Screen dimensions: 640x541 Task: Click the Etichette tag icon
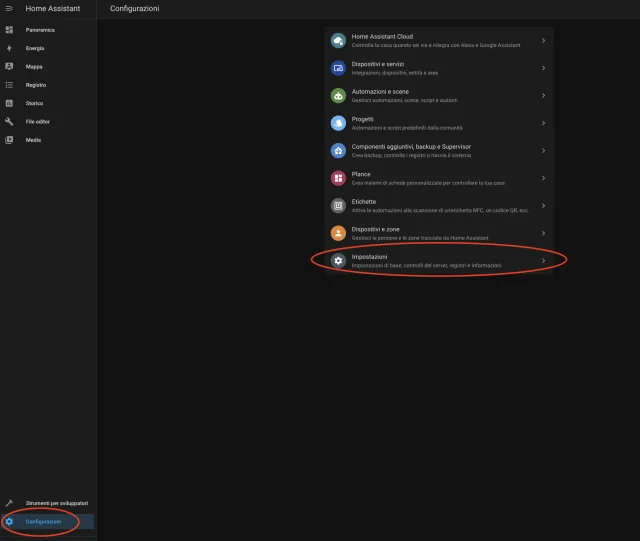338,205
